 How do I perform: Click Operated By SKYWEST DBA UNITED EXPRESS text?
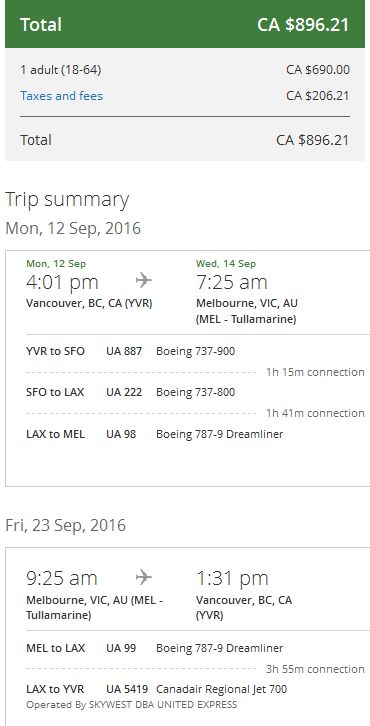[132, 705]
